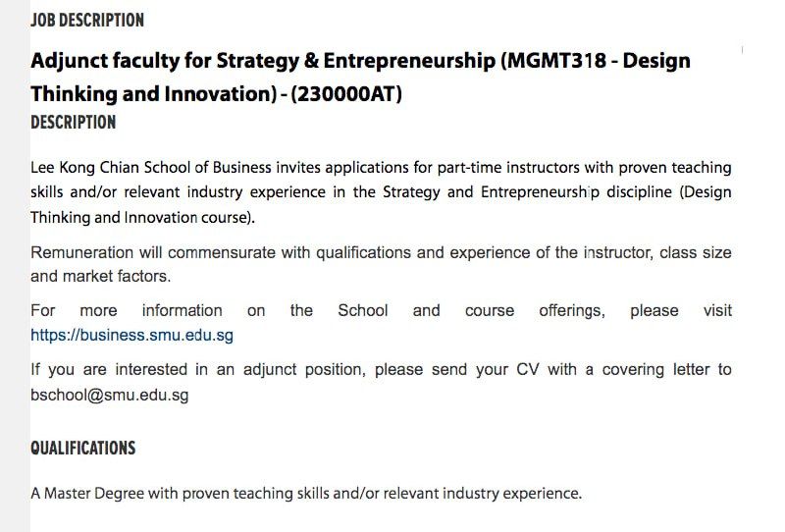Click the Master Degree requirement sentence
The image size is (785, 532).
(x=306, y=493)
